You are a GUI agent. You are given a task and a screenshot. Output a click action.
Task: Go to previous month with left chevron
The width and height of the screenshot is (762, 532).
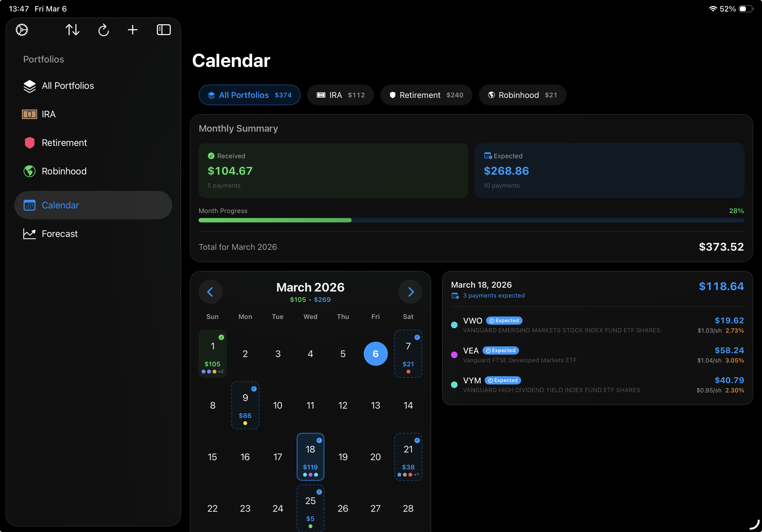tap(210, 292)
